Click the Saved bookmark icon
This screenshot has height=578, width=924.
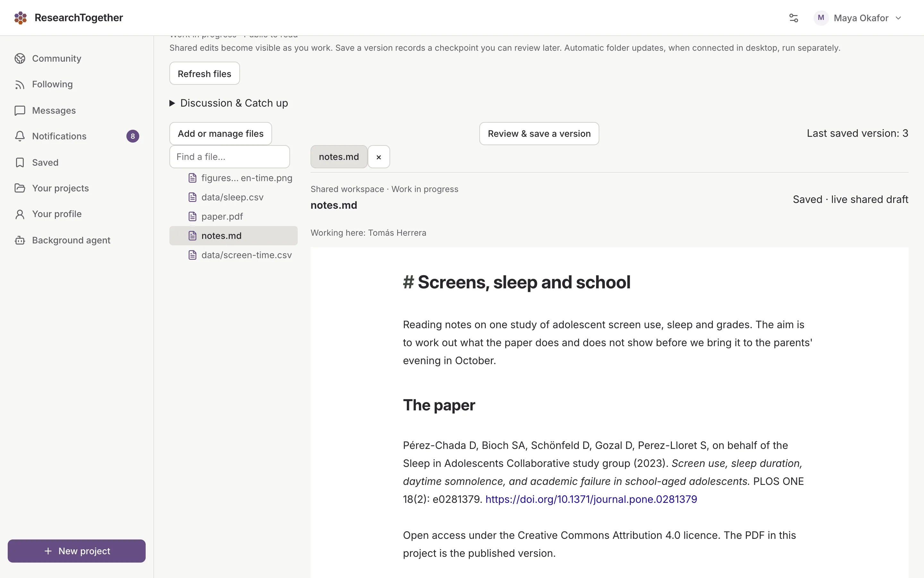[x=20, y=162]
